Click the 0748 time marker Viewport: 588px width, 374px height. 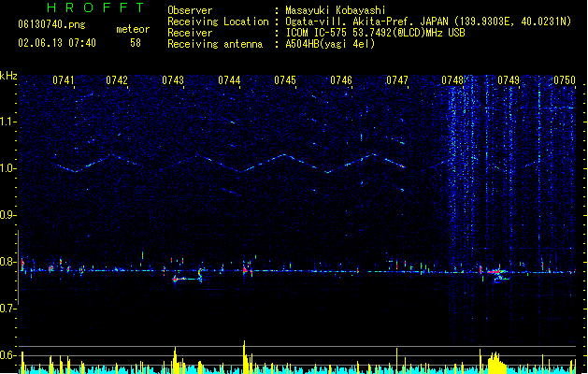click(x=452, y=80)
